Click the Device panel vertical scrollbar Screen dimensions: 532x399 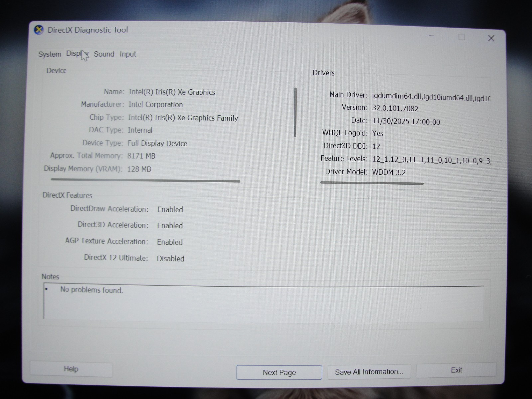tap(295, 112)
